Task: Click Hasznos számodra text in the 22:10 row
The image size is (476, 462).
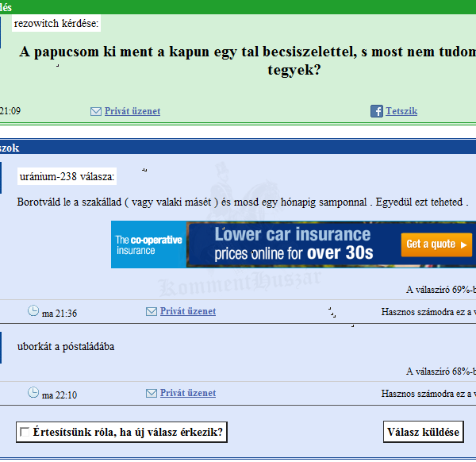Action: tap(428, 394)
